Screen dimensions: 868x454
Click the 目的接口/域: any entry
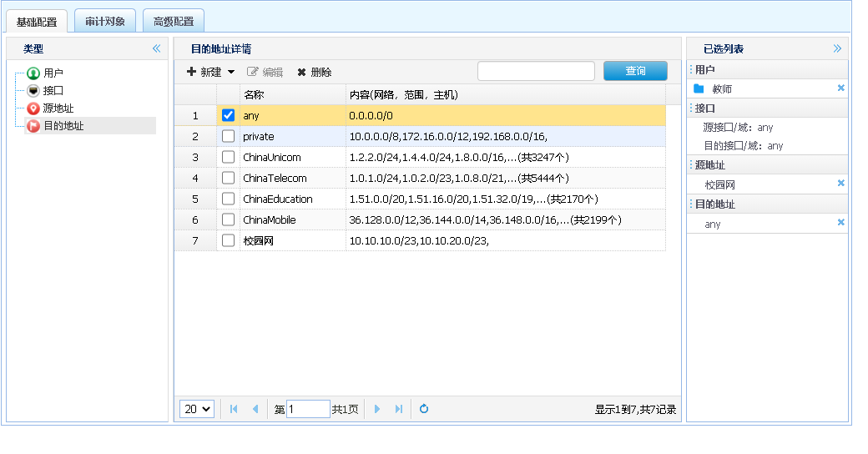coord(744,145)
